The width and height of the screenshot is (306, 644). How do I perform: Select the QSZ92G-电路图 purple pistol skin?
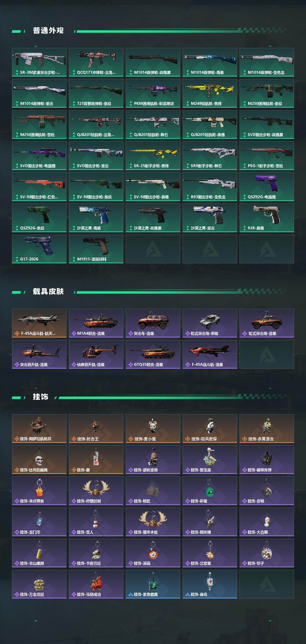click(x=267, y=186)
